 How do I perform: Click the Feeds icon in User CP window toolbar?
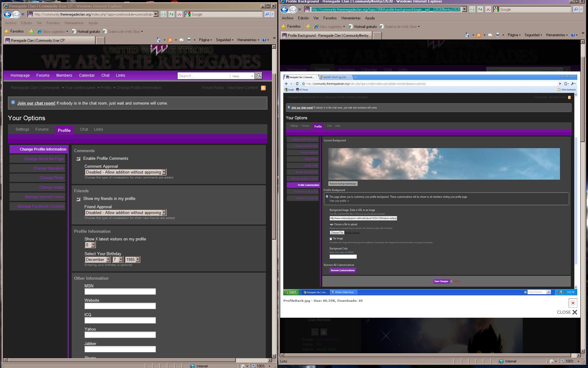tap(170, 40)
